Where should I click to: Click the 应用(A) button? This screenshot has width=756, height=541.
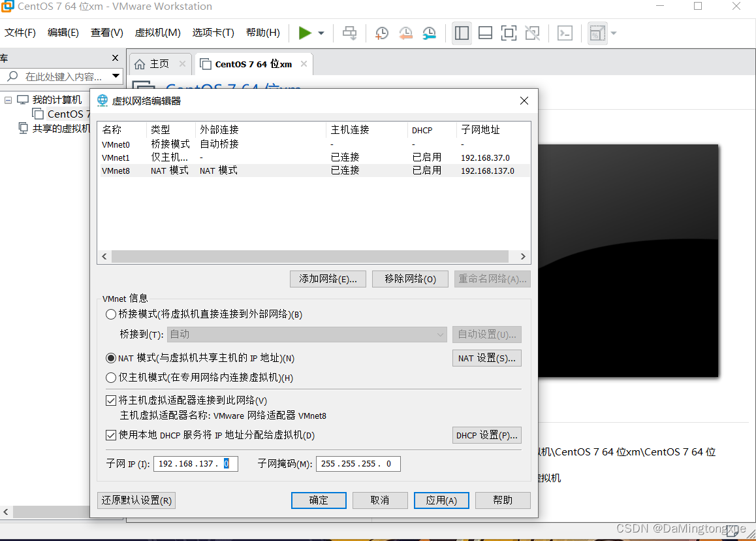441,500
